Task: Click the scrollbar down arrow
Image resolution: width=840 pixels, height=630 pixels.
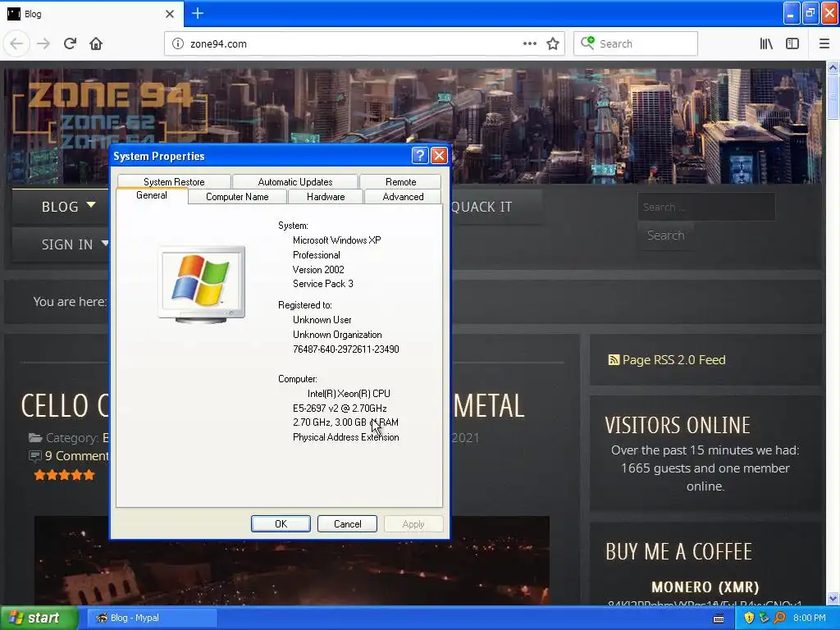Action: tap(833, 598)
